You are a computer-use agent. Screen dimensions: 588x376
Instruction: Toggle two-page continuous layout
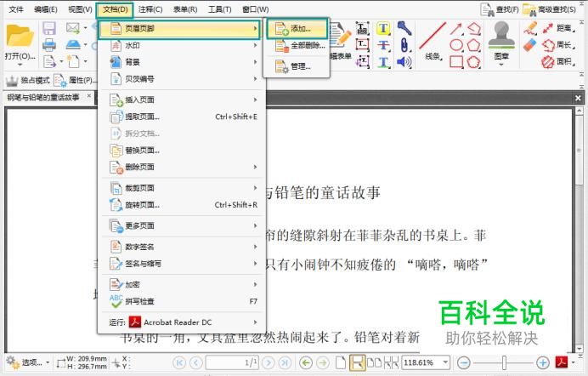coord(391,362)
